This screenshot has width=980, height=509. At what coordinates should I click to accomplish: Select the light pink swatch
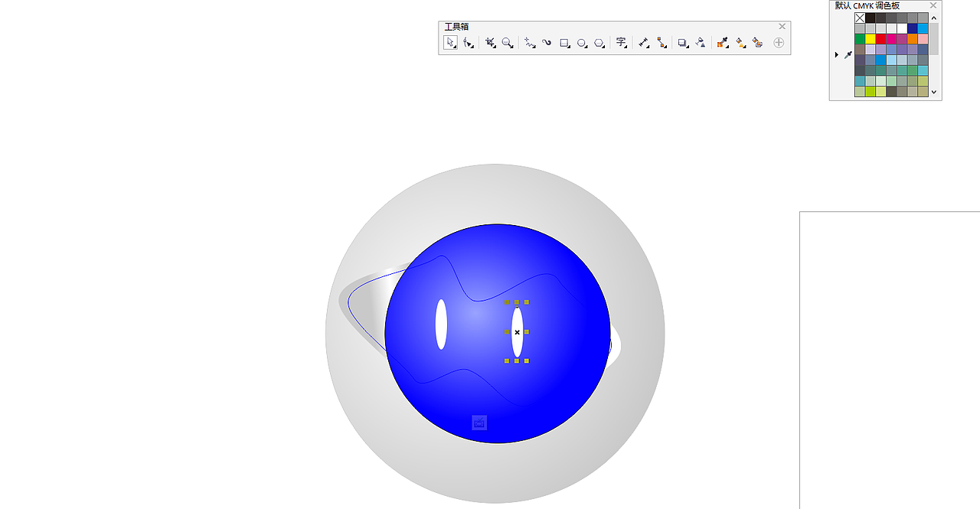click(923, 39)
